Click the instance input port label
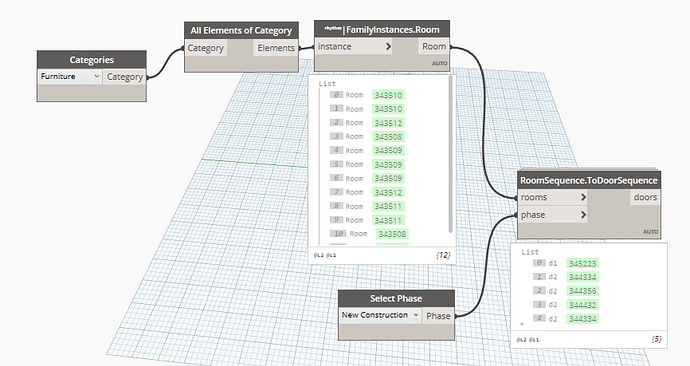 (x=334, y=46)
